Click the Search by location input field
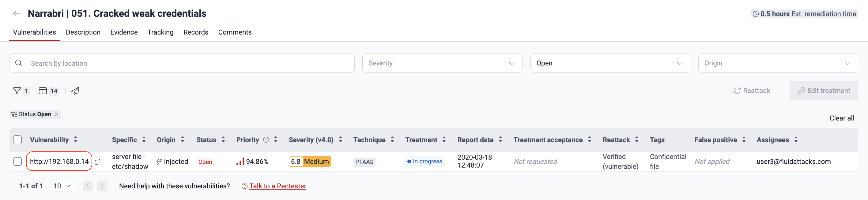The image size is (868, 200). 135,63
